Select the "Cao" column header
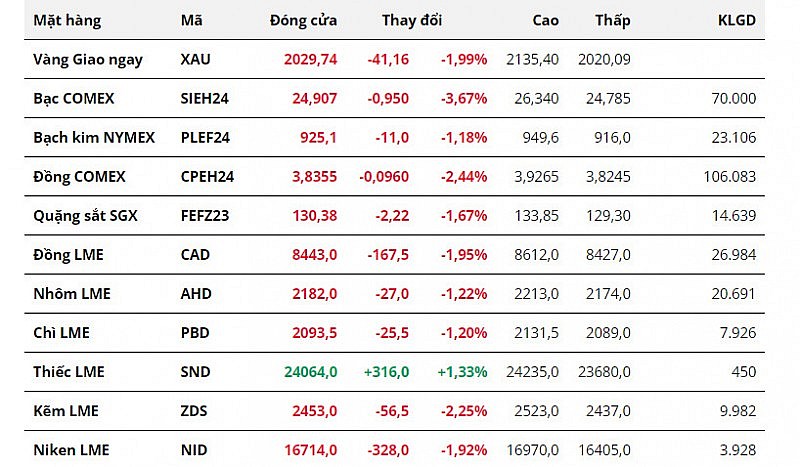Screen dimensions: 800x467 (545, 20)
